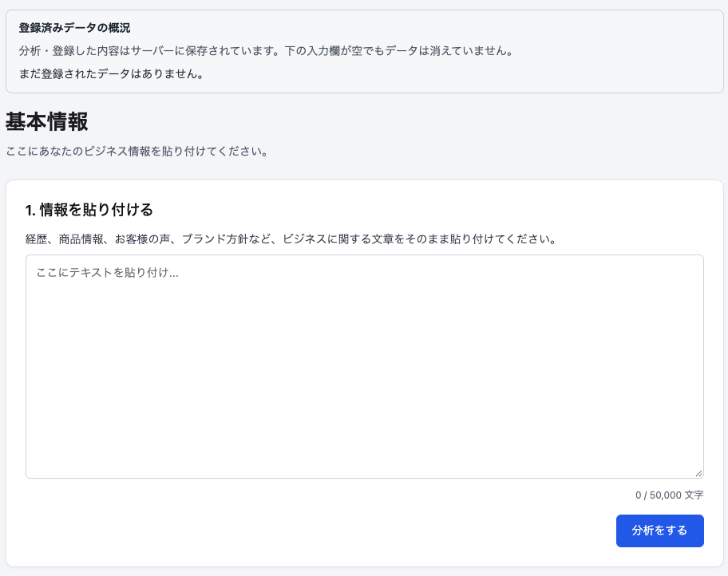Click the 経歴、商品情報 description line
Screen dimensions: 728x576
click(x=291, y=239)
